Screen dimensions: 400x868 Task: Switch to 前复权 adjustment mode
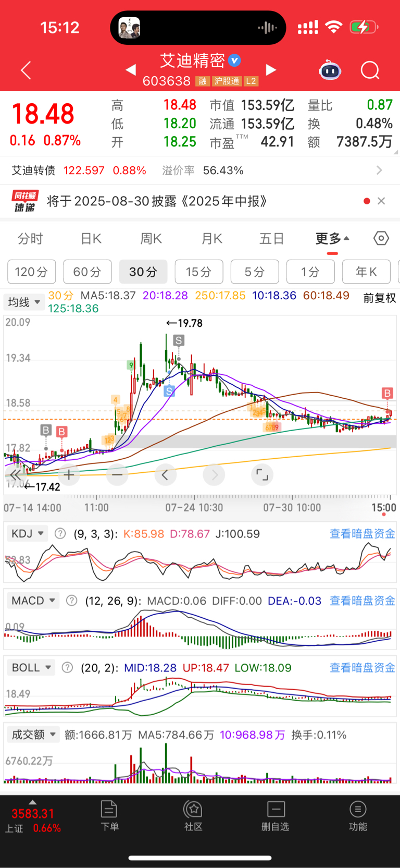380,298
